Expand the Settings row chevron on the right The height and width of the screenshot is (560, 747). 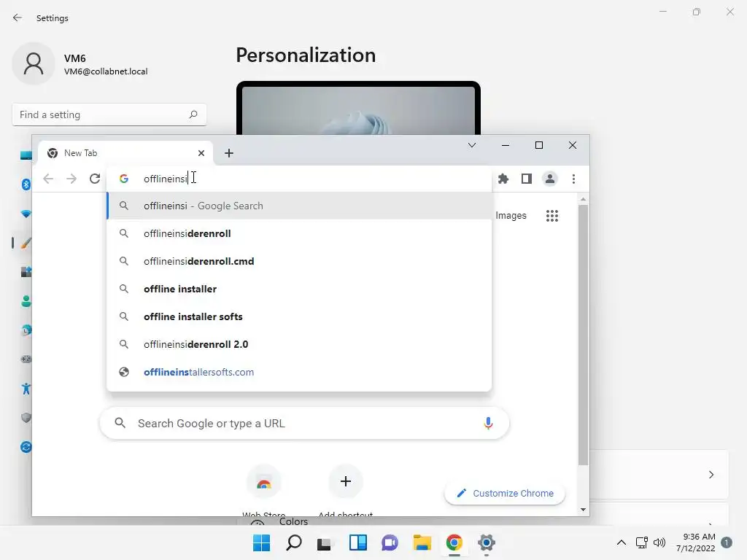[711, 475]
